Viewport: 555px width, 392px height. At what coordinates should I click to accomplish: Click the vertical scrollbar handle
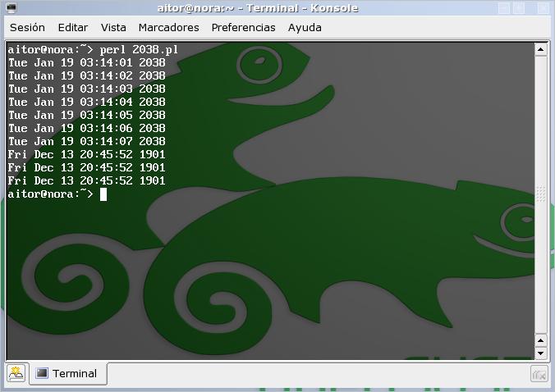coord(540,194)
